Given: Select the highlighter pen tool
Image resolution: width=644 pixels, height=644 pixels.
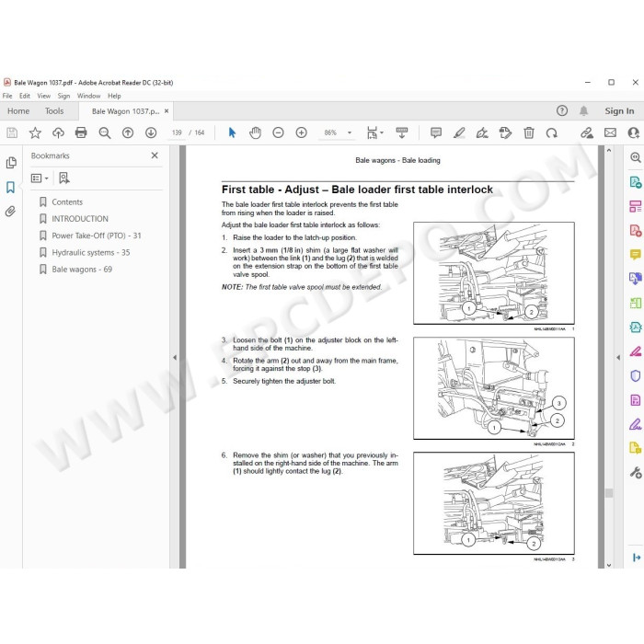Looking at the screenshot, I should pyautogui.click(x=459, y=132).
